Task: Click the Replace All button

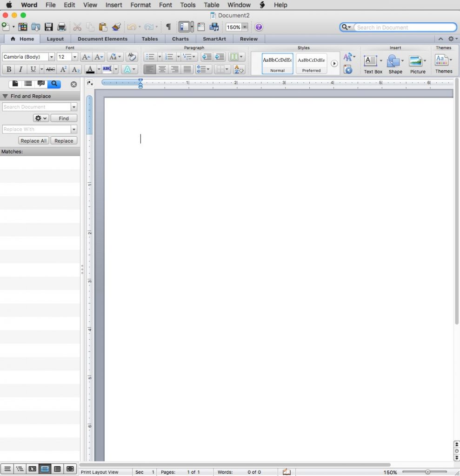Action: [x=33, y=141]
